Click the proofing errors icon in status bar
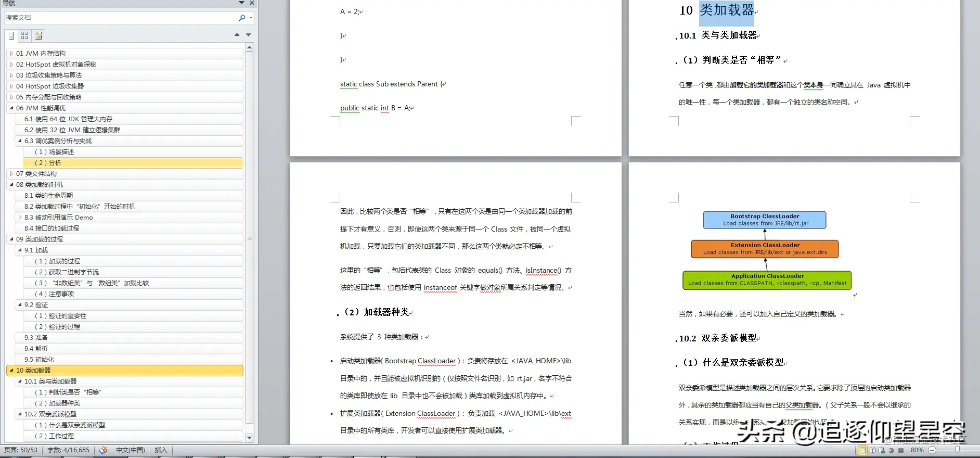980x458 pixels. 103,450
